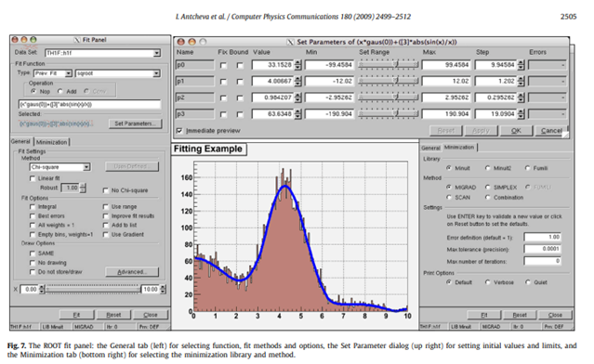
Task: Click the X11 icon in Set Parameters title
Action: pyautogui.click(x=290, y=42)
